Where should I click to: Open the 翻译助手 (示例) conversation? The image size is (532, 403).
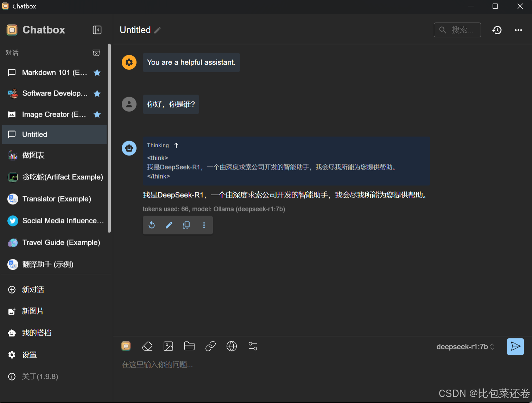tap(54, 264)
